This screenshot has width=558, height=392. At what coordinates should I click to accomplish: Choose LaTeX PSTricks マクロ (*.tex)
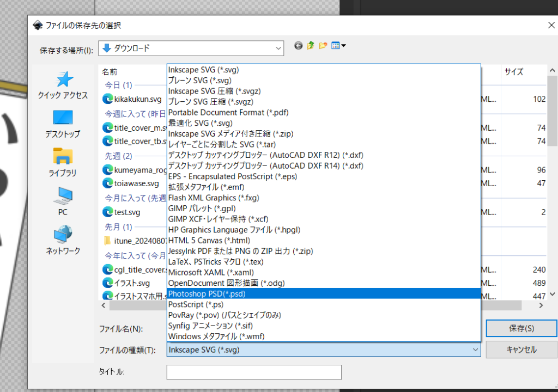tap(324, 262)
